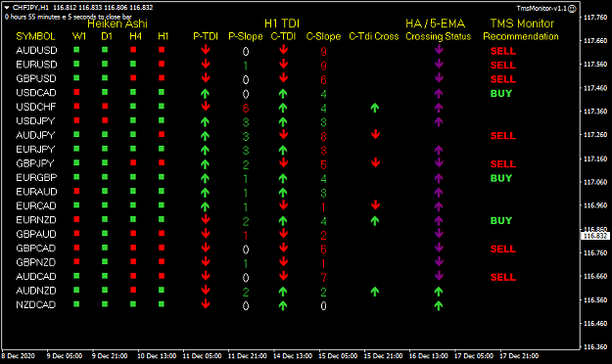
Task: Click AUDNZD C-Tdi Cross green up arrow
Action: click(x=375, y=292)
